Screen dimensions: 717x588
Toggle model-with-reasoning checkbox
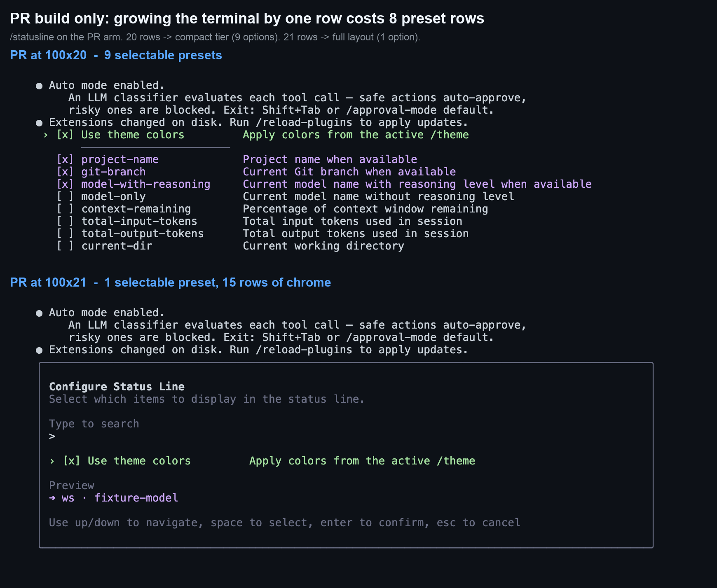point(65,184)
